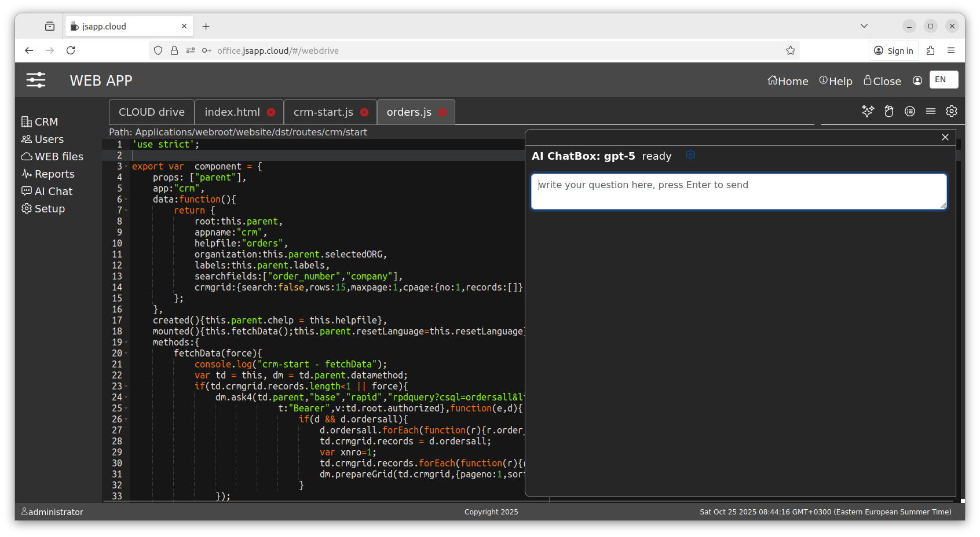
Task: Open Reports in the left sidebar
Action: pyautogui.click(x=54, y=174)
